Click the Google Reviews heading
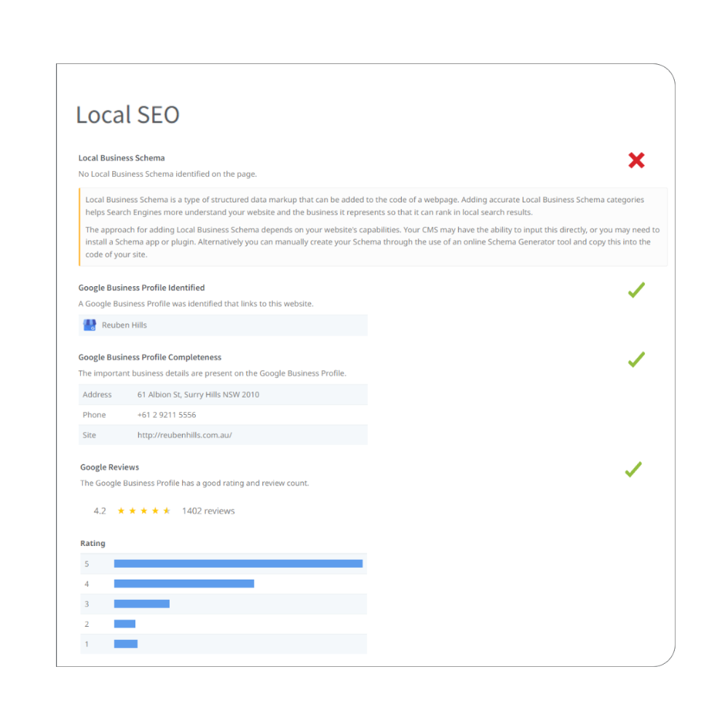 point(110,467)
